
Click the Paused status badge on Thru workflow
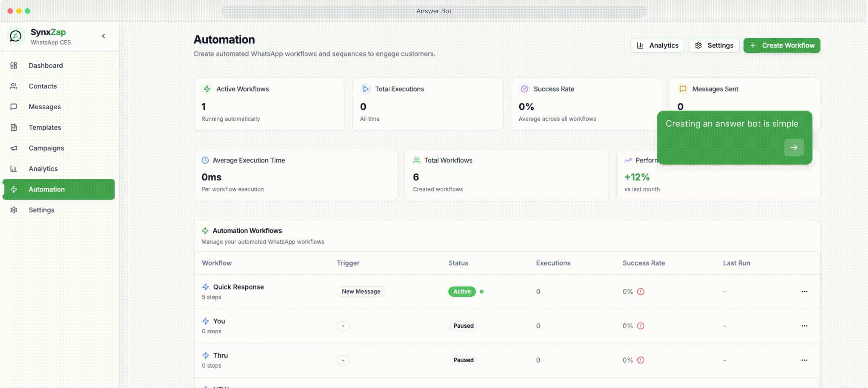[463, 360]
